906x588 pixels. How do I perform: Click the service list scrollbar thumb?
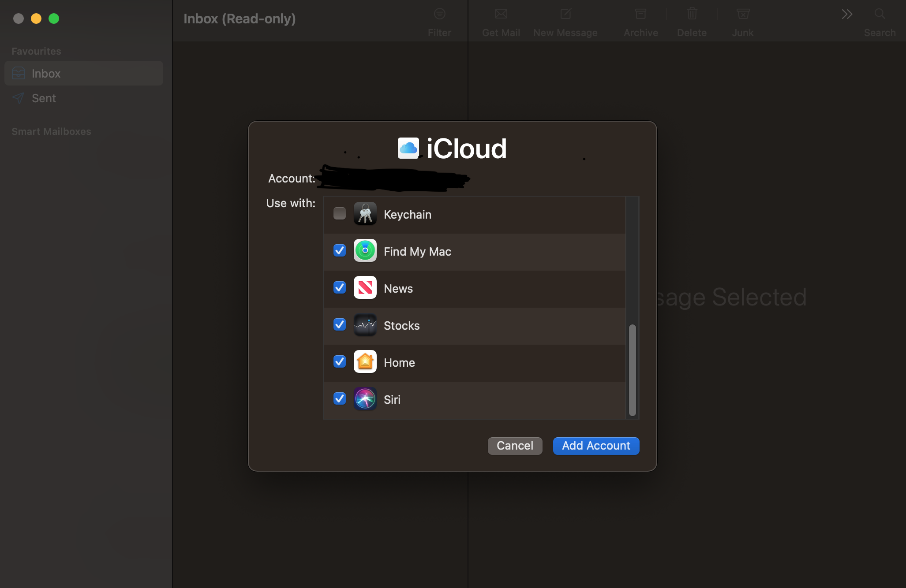click(632, 370)
